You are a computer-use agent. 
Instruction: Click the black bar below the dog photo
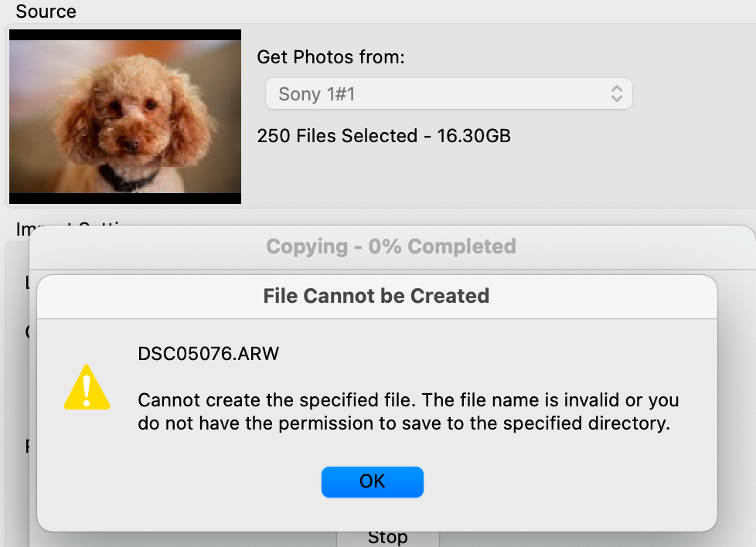coord(125,199)
